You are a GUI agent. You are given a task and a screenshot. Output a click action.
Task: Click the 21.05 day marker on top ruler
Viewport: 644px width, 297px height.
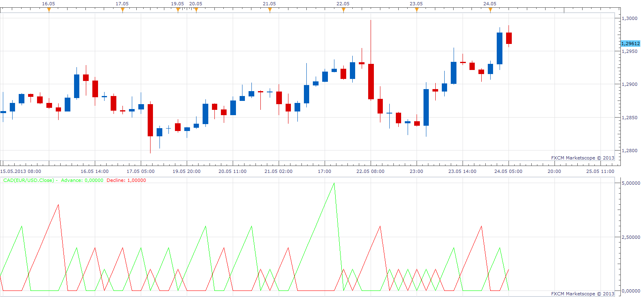(270, 10)
